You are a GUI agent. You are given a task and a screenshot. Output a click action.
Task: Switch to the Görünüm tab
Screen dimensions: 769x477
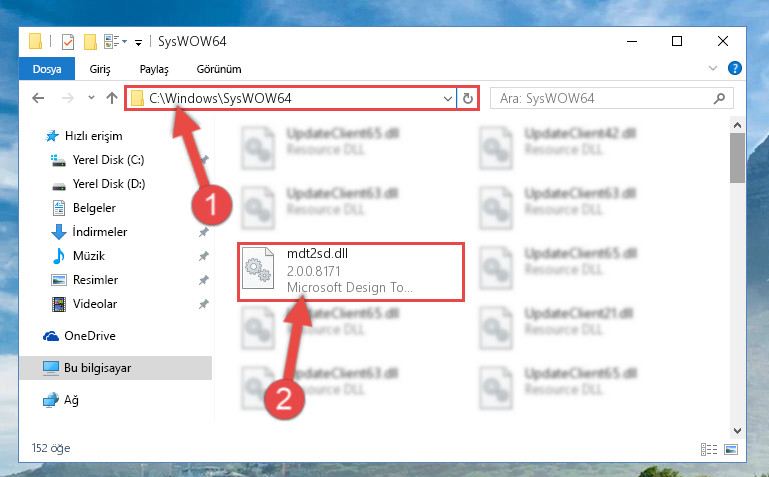pyautogui.click(x=219, y=69)
